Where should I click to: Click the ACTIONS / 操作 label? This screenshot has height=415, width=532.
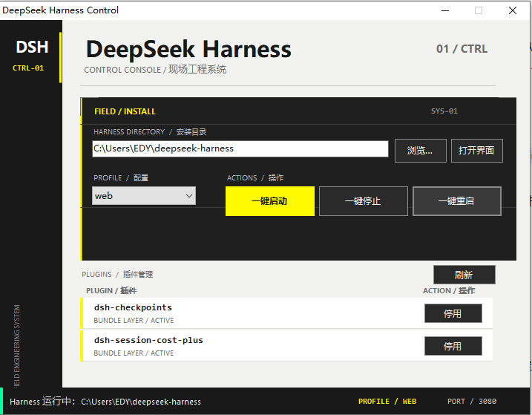coord(255,177)
